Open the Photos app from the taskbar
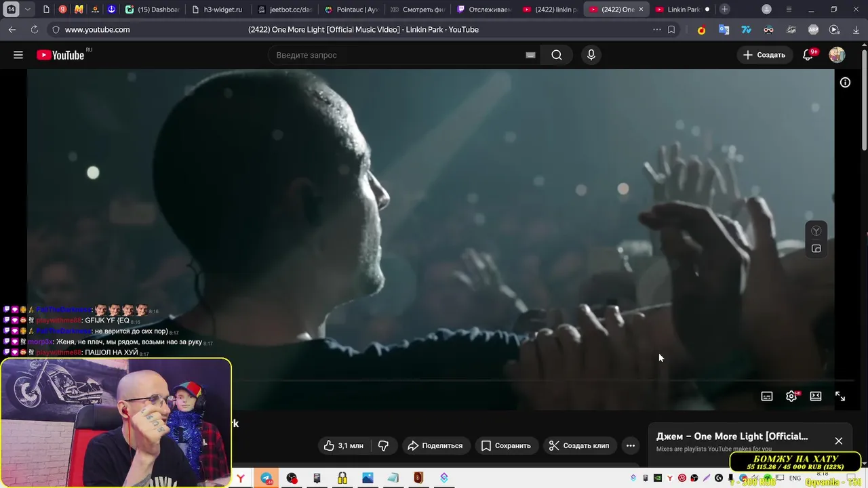 367,479
